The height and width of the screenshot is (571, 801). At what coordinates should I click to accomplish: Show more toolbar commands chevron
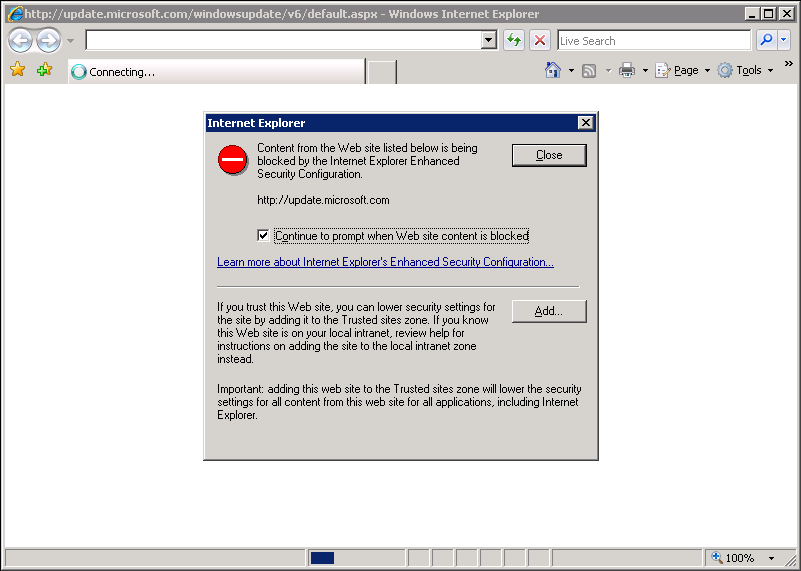(789, 64)
